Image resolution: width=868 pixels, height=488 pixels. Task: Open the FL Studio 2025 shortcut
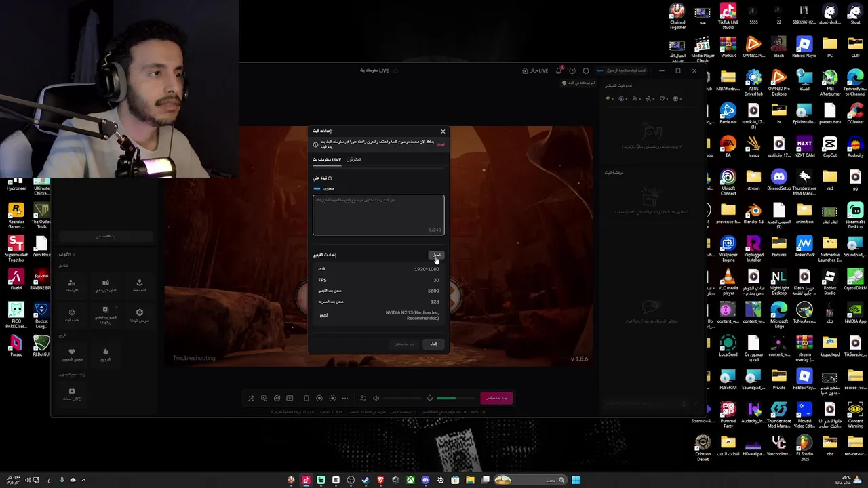tap(804, 449)
